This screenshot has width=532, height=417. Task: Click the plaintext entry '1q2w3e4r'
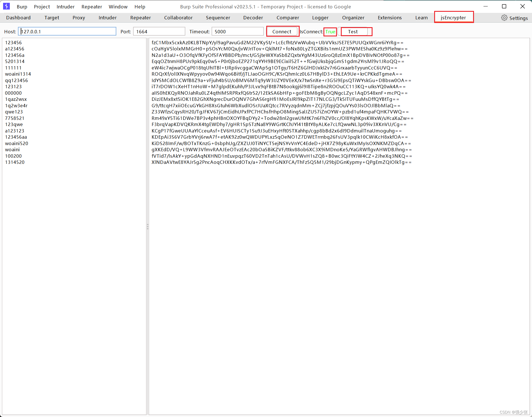click(x=16, y=106)
